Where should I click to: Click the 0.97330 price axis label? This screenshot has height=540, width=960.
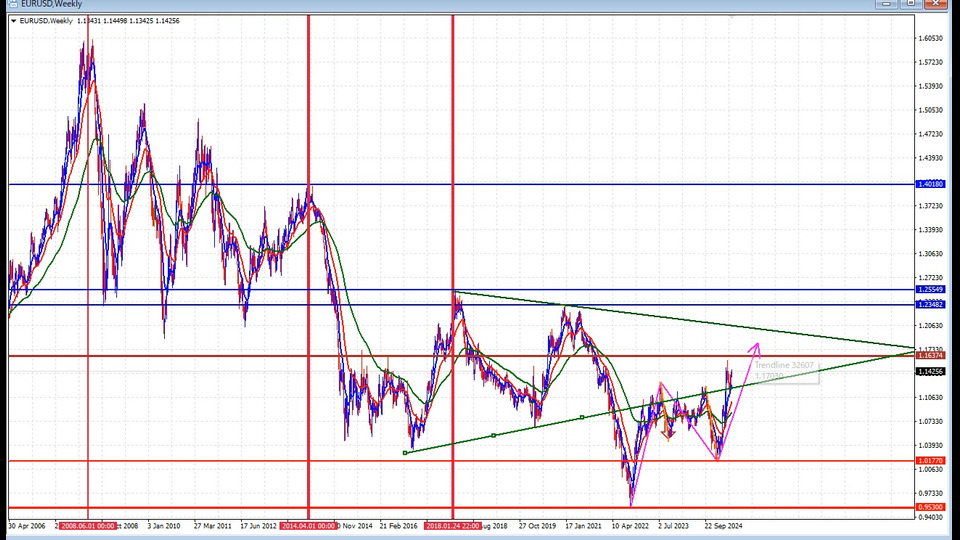pyautogui.click(x=930, y=493)
